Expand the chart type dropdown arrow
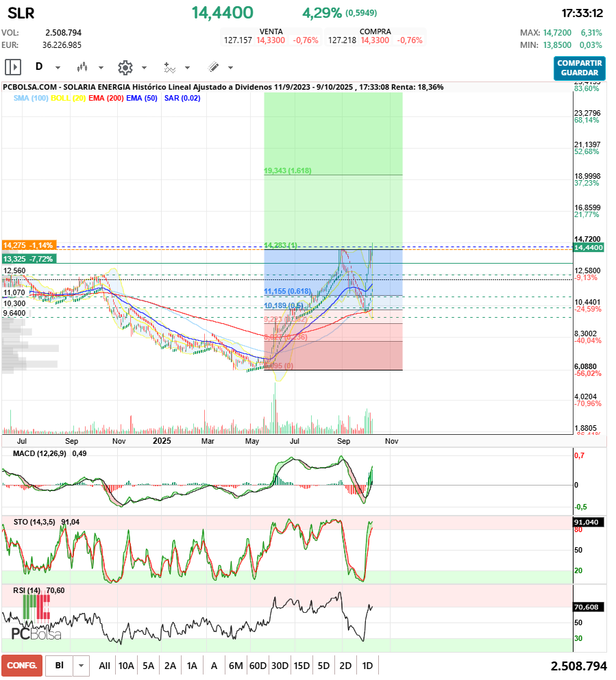The width and height of the screenshot is (616, 680). click(101, 68)
